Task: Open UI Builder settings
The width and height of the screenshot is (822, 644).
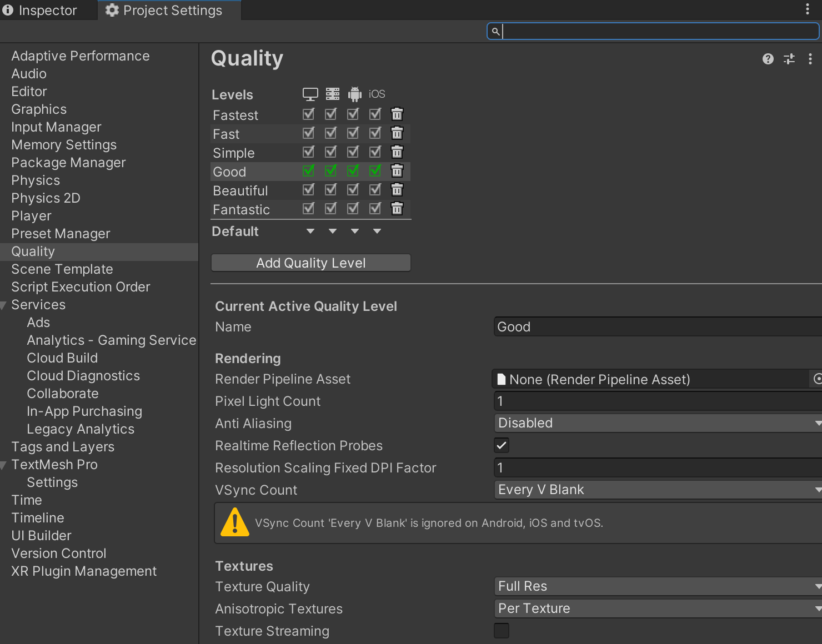Action: [41, 536]
